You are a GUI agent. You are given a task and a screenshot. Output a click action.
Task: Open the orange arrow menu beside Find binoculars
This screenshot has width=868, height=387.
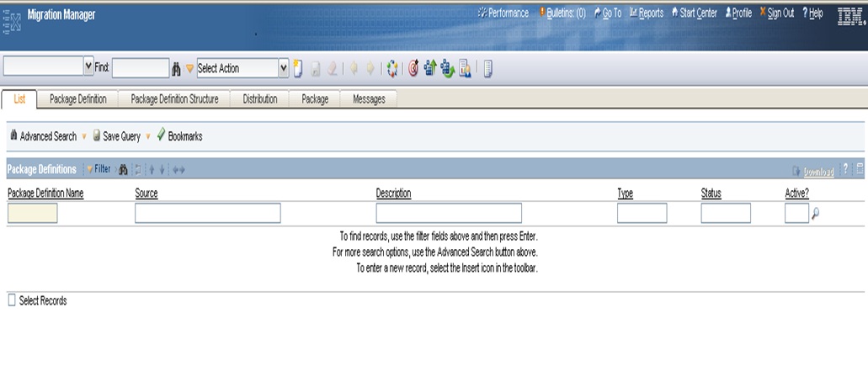pos(190,69)
